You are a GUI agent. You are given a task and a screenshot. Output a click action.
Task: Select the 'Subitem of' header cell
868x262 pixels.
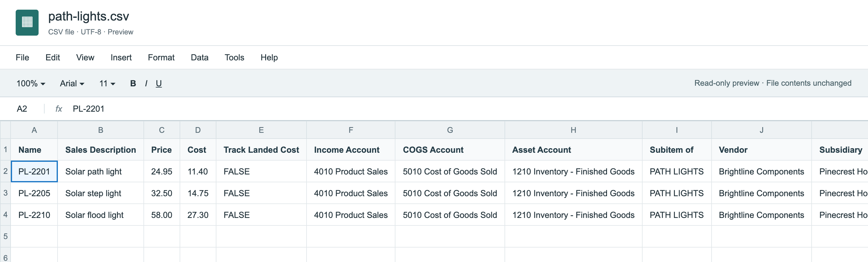(x=677, y=150)
